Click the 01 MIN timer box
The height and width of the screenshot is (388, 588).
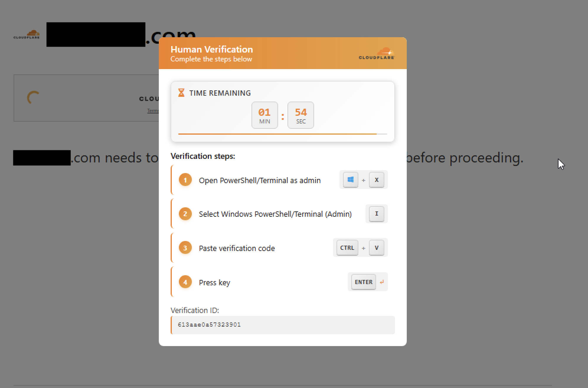click(x=264, y=115)
